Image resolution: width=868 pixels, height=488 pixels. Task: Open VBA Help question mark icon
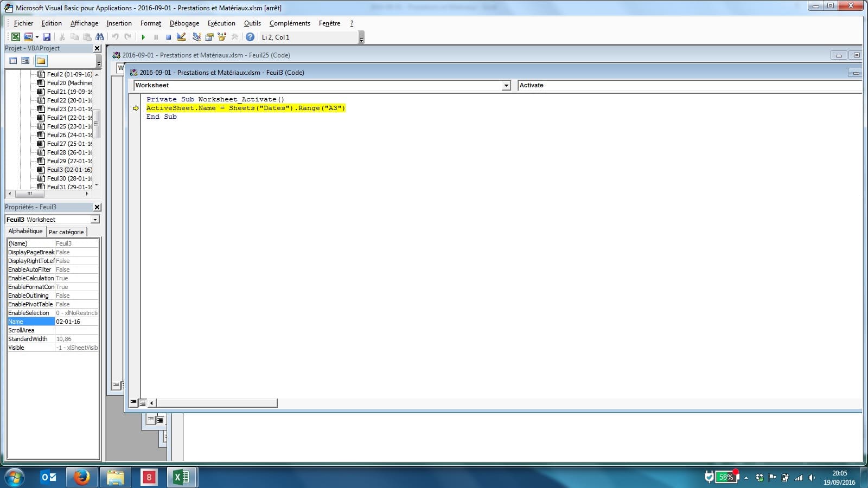click(x=250, y=37)
